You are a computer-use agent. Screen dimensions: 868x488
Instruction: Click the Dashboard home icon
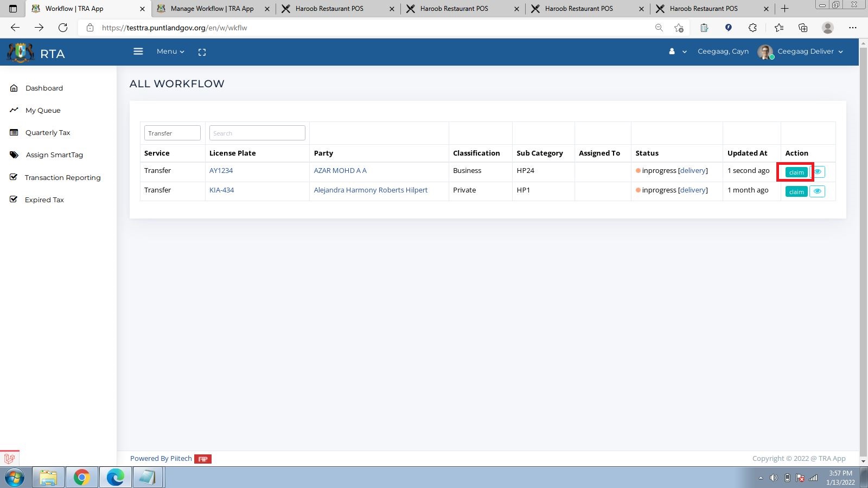14,88
